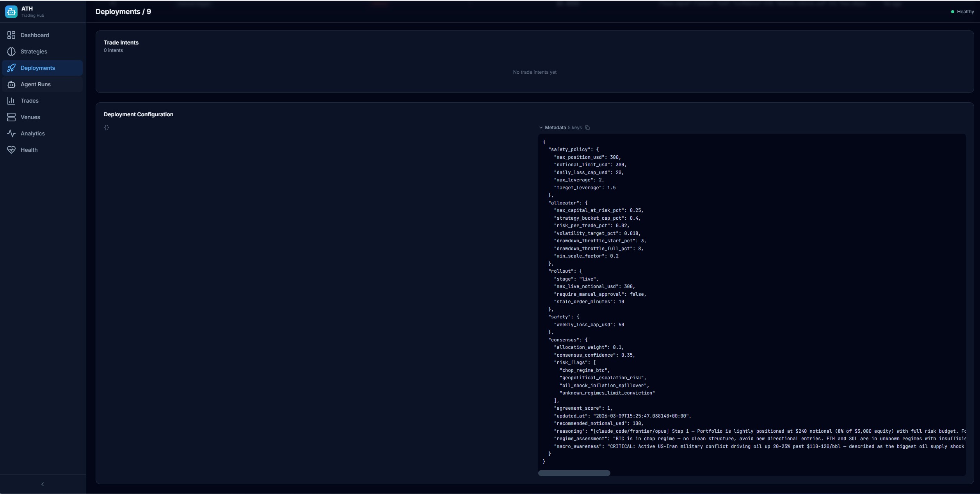Click the Deployments breadcrumb heading
Image resolution: width=980 pixels, height=494 pixels.
[118, 12]
